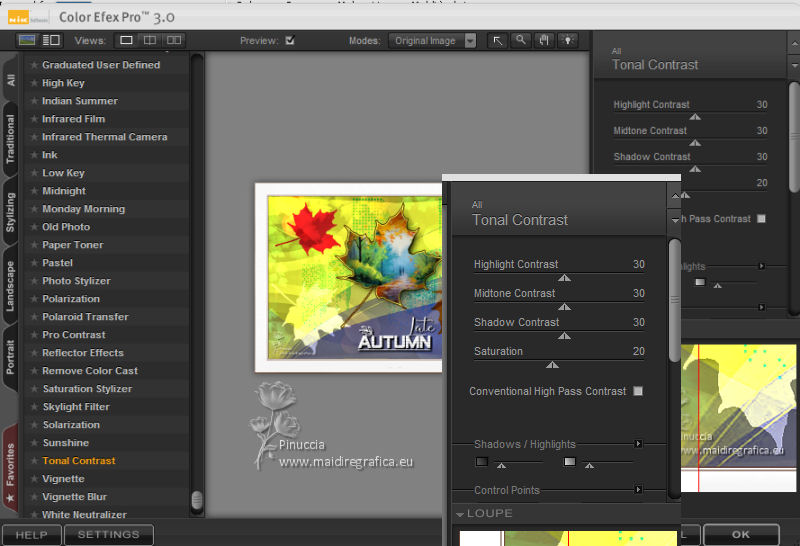Open the All filters tab
The height and width of the screenshot is (546, 800).
coord(10,80)
